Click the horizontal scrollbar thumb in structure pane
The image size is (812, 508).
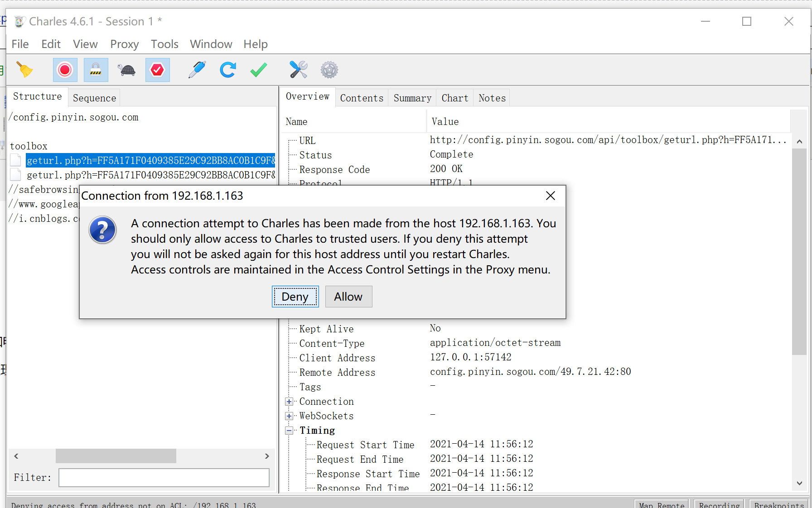116,456
